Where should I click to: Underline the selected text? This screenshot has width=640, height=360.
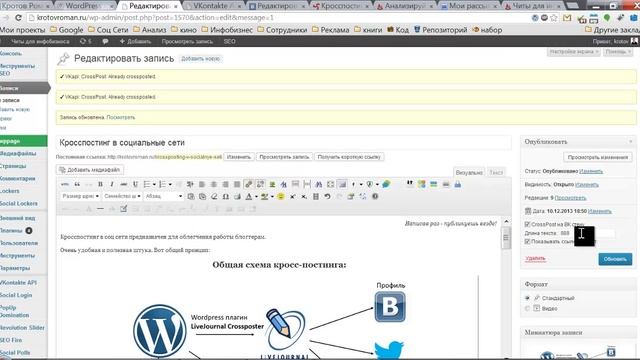(x=135, y=184)
